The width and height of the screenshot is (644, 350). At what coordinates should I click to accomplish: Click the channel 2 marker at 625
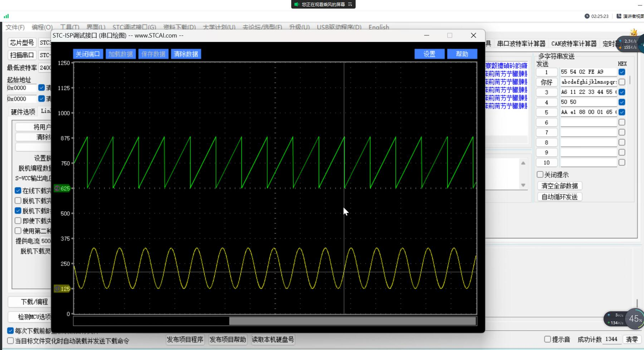click(x=62, y=188)
